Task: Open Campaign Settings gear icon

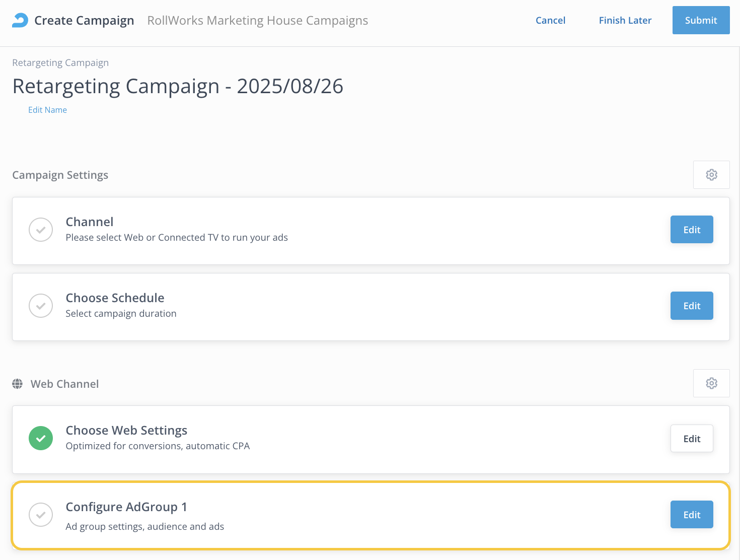Action: [x=711, y=175]
